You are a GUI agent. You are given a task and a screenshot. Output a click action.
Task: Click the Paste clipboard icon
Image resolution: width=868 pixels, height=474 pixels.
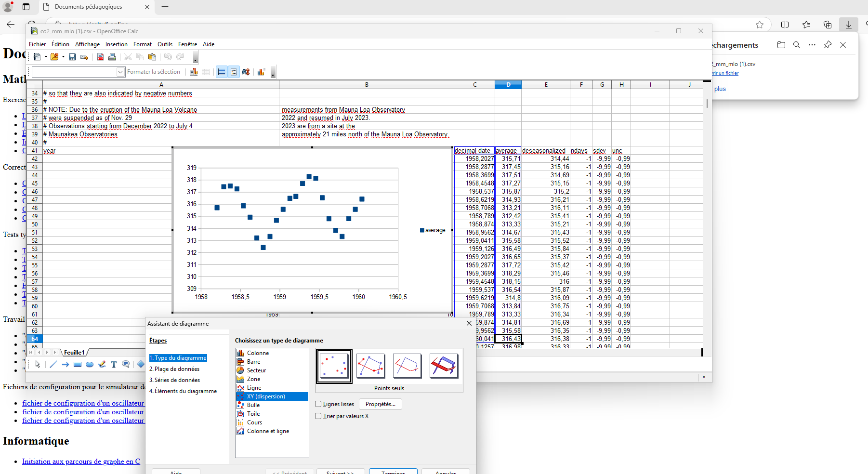(x=152, y=57)
